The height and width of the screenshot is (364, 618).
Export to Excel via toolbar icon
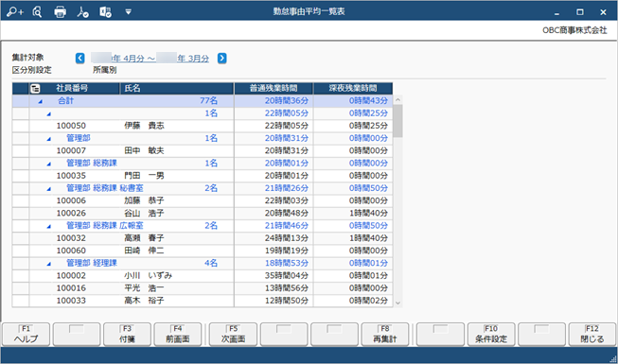click(106, 12)
